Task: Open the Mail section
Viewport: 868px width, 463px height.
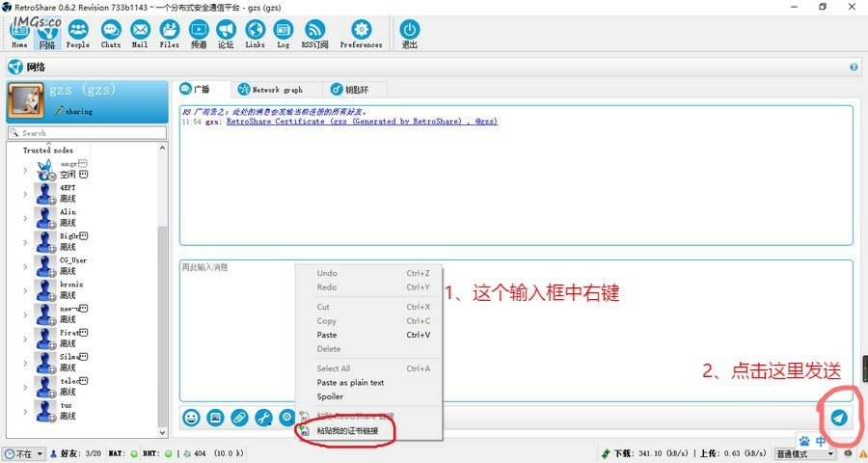Action: coord(140,34)
